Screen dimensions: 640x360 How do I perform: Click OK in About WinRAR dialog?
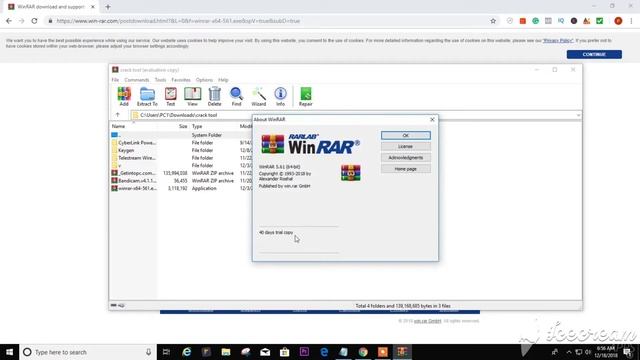click(405, 135)
